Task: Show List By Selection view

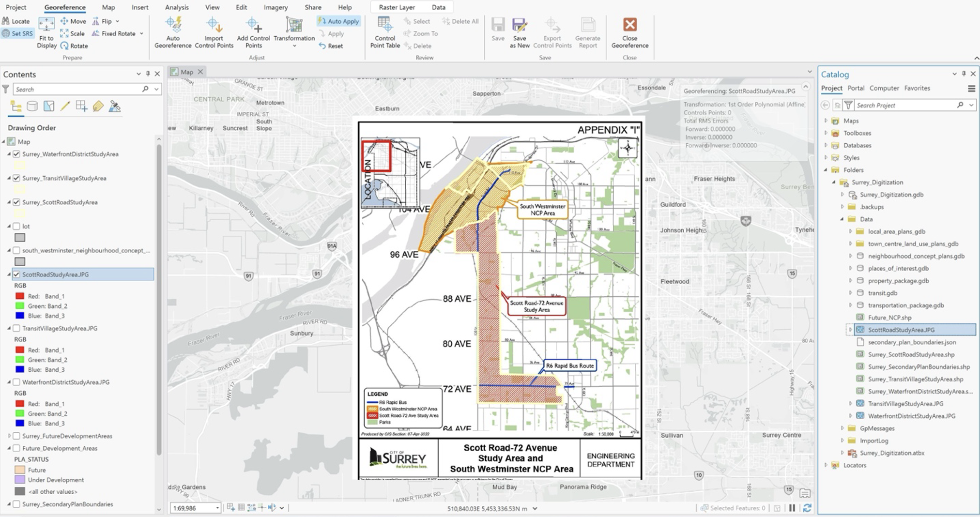Action: 48,106
